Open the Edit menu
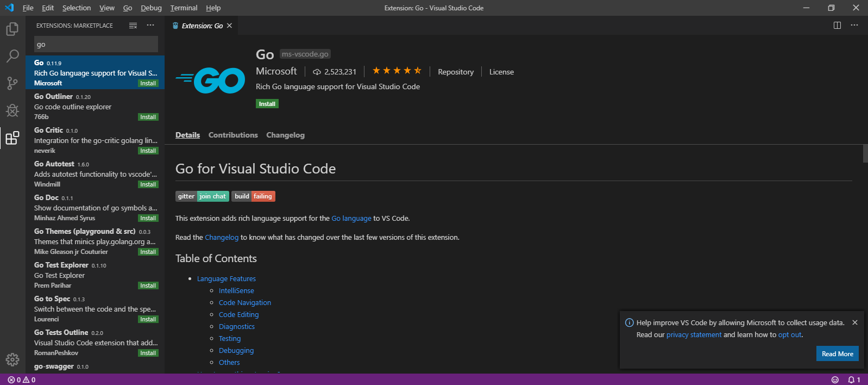Image resolution: width=868 pixels, height=385 pixels. pos(48,8)
